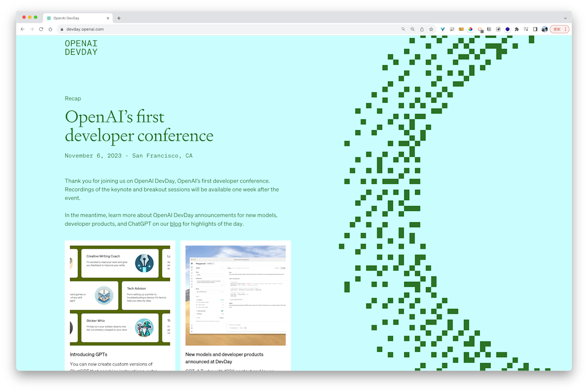This screenshot has height=392, width=588.
Task: Search icon in address bar
Action: click(403, 29)
